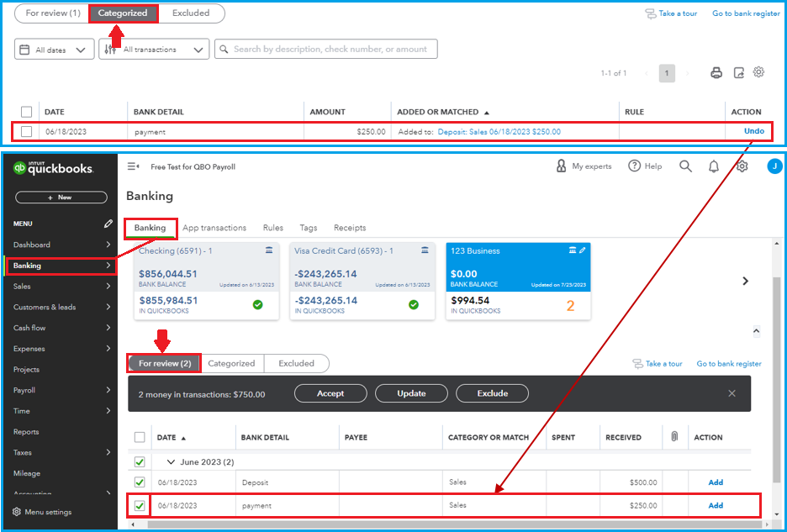Toggle select-all checkbox in Categorized table header
Screen dimensions: 787x532
click(27, 112)
